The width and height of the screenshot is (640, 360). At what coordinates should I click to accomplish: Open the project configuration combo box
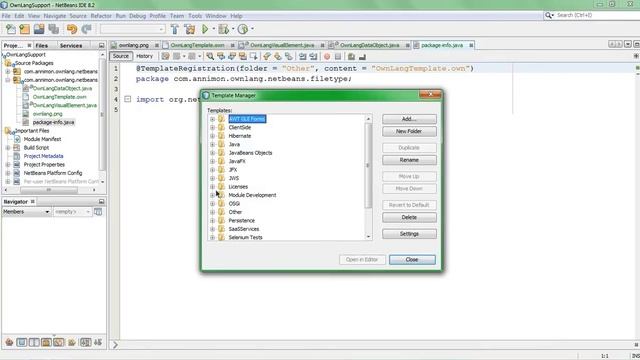pyautogui.click(x=133, y=29)
